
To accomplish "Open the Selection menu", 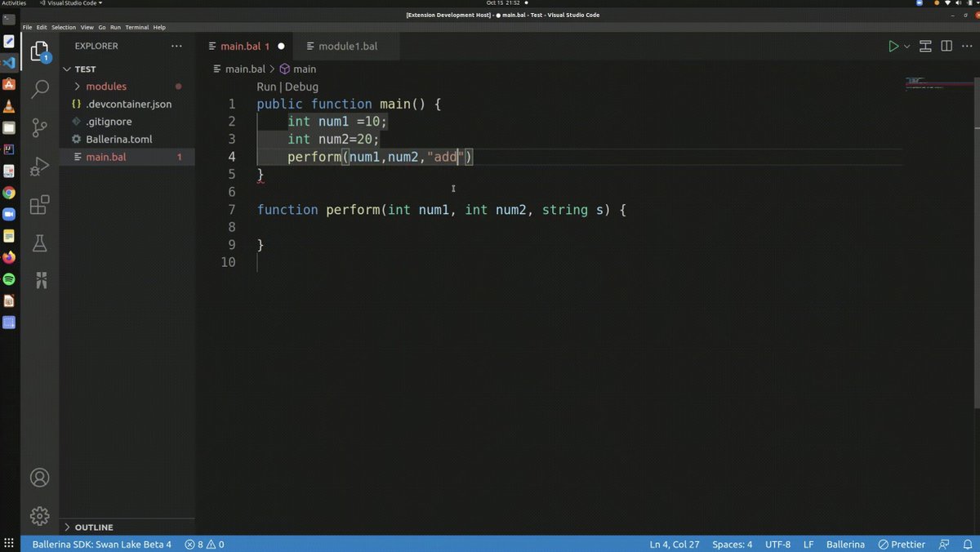I will pyautogui.click(x=64, y=27).
